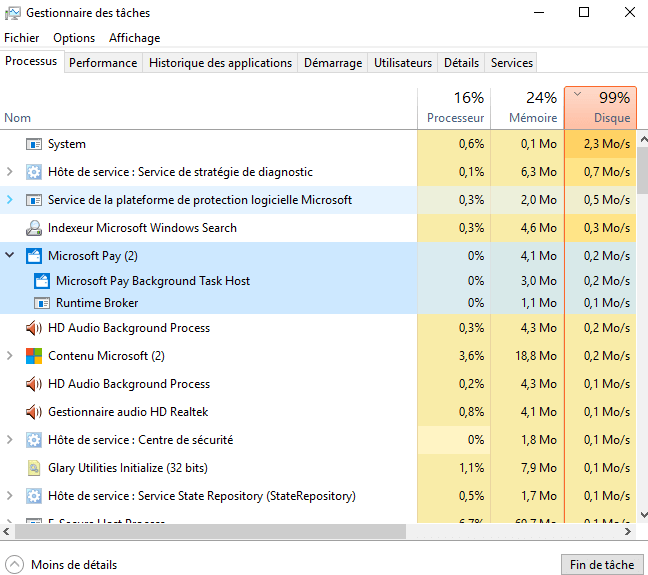This screenshot has width=648, height=575.
Task: Select Indexeur Microsoft Windows Search name
Action: 142,228
